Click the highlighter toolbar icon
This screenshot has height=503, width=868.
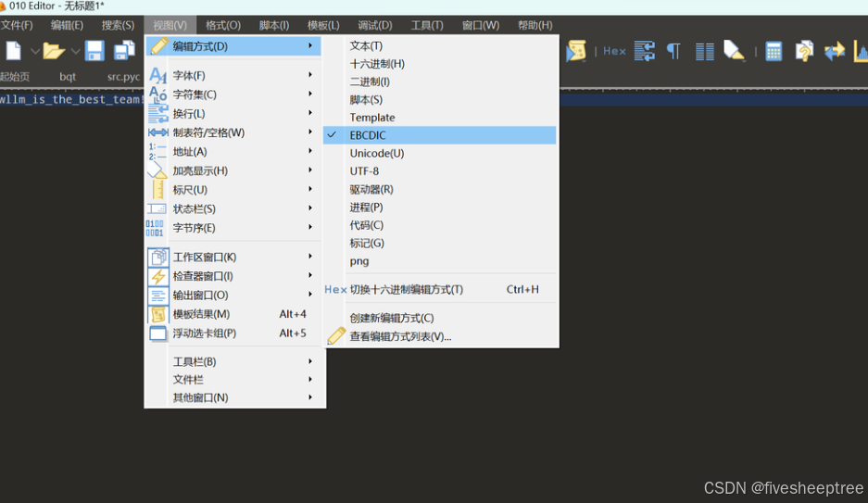(x=734, y=51)
